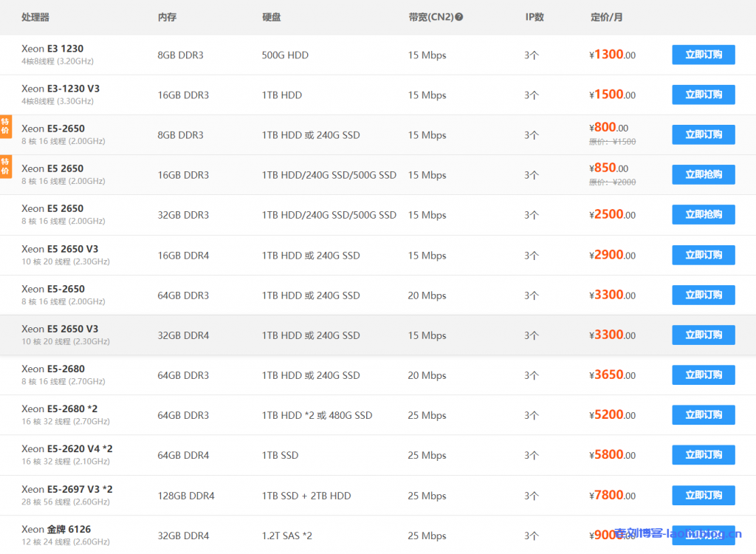Screen dimensions: 756x554
Task: Order the discounted ¥800 Xeon E5-2650 plan
Action: (x=703, y=134)
